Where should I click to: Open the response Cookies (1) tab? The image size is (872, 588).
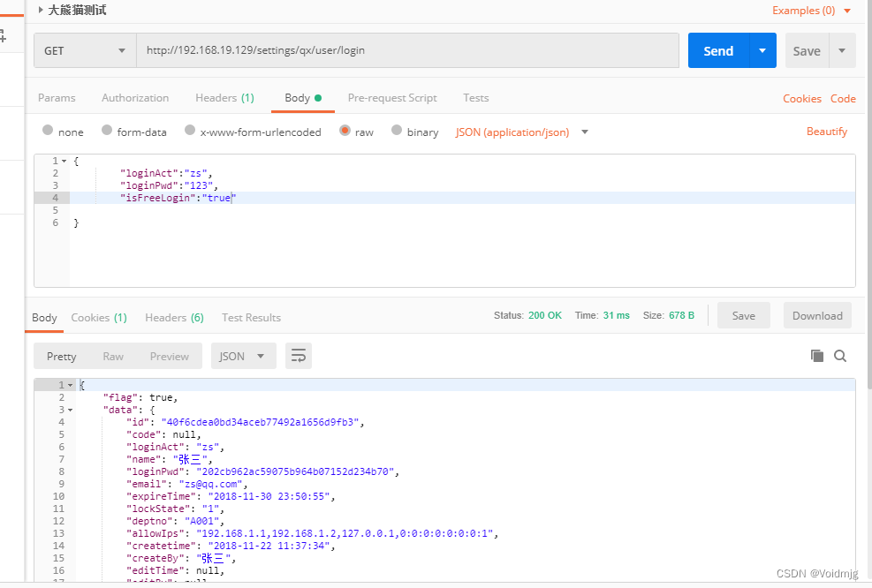click(x=99, y=317)
